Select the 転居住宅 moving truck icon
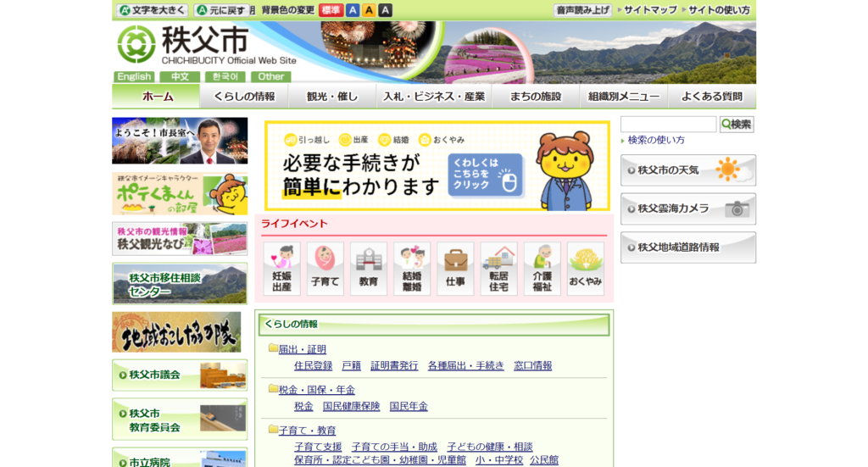The width and height of the screenshot is (868, 467). tap(498, 269)
